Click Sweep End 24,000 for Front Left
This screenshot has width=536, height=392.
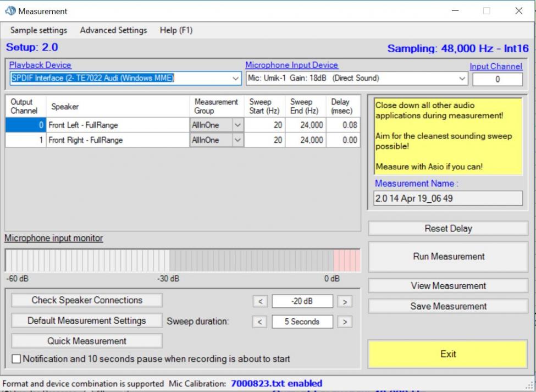pyautogui.click(x=306, y=125)
